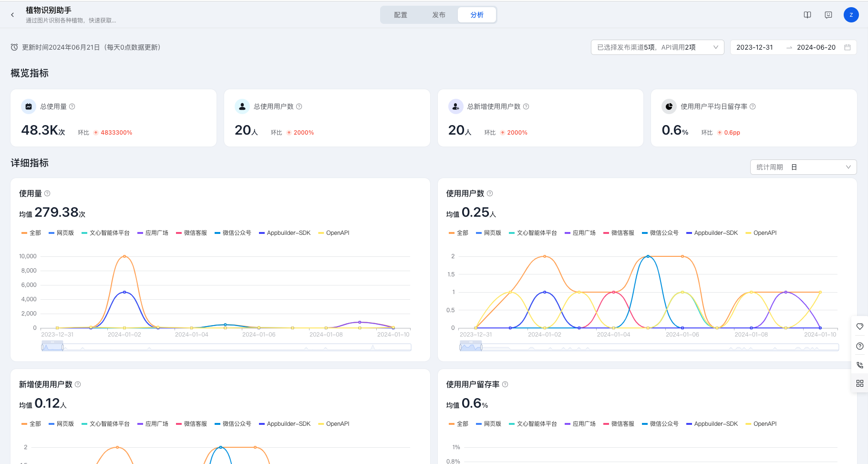Screen dimensions: 868x464
Task: Toggle 微信公众号 in 使用量 chart legend
Action: pos(233,233)
